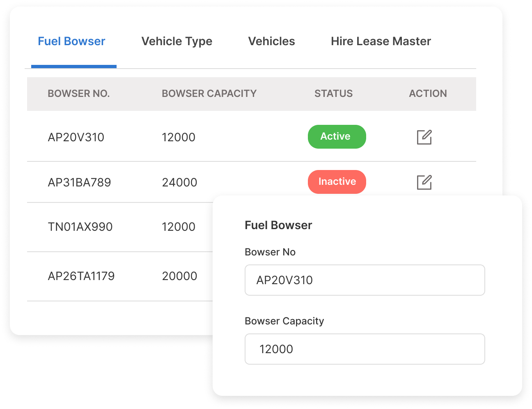Screen dimensions: 532x409
Task: Click the Action column header
Action: pyautogui.click(x=428, y=94)
